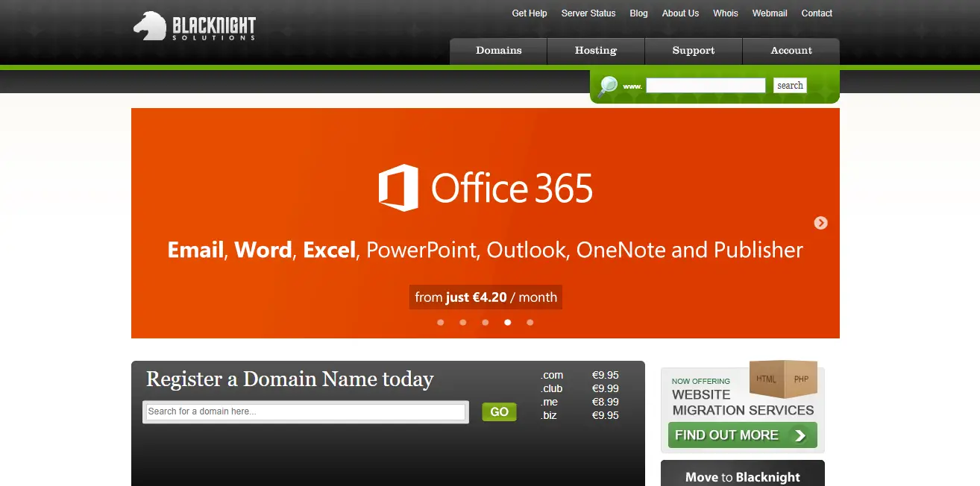
Task: Open the Get Help link
Action: click(x=530, y=13)
